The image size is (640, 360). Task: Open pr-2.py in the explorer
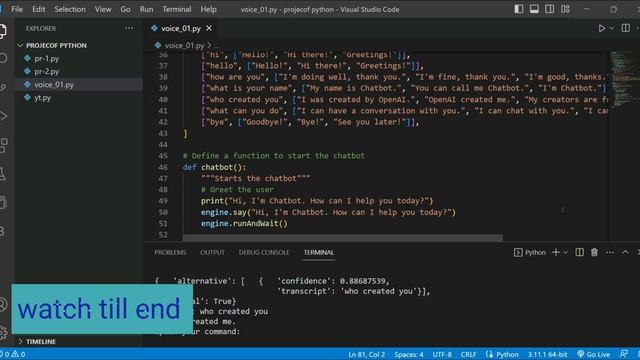tap(47, 71)
